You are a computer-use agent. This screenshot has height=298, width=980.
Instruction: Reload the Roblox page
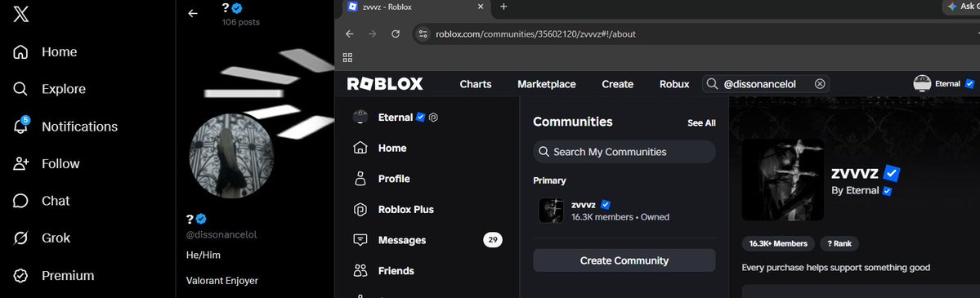(396, 33)
